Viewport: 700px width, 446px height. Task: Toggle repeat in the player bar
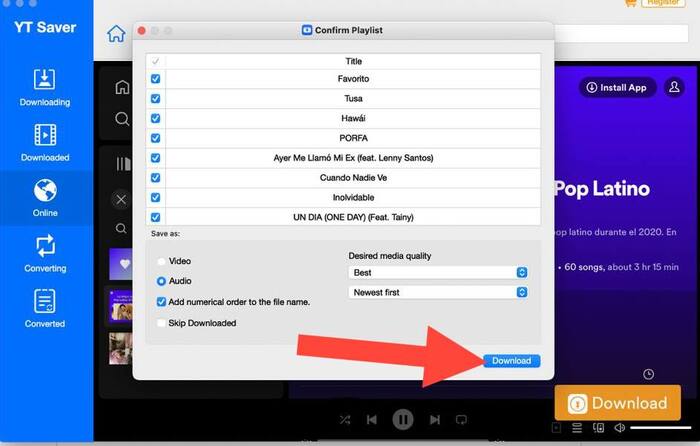[461, 420]
